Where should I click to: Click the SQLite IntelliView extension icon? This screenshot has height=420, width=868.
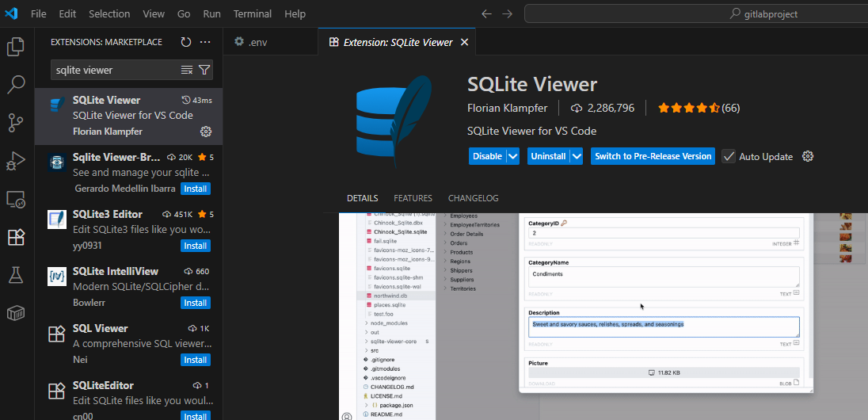tap(57, 277)
